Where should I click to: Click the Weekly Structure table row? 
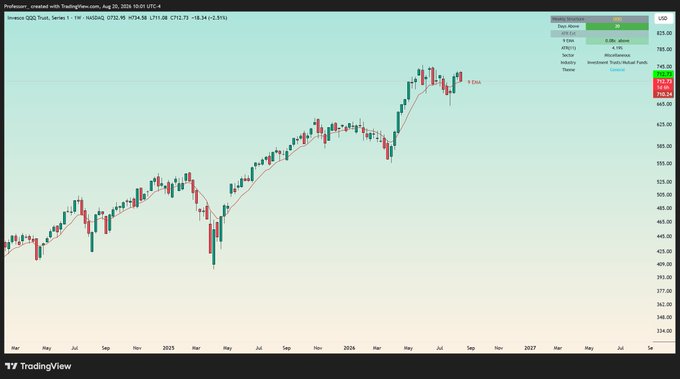click(600, 19)
